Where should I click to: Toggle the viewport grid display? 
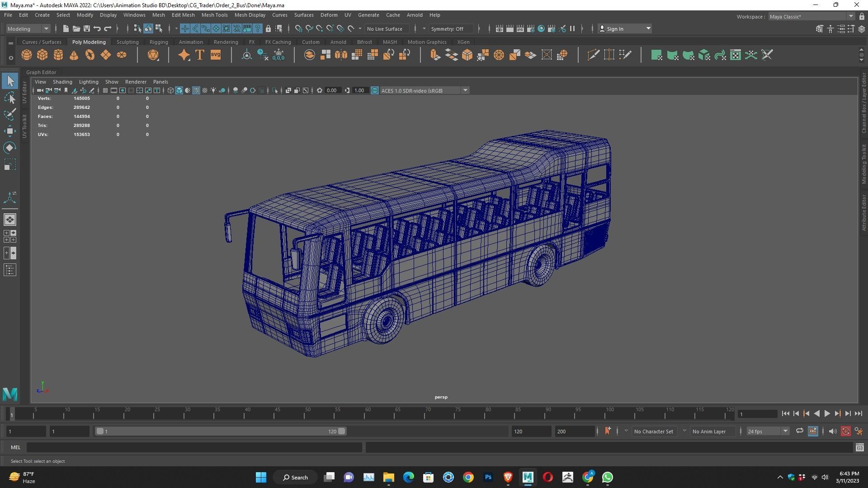[x=105, y=90]
